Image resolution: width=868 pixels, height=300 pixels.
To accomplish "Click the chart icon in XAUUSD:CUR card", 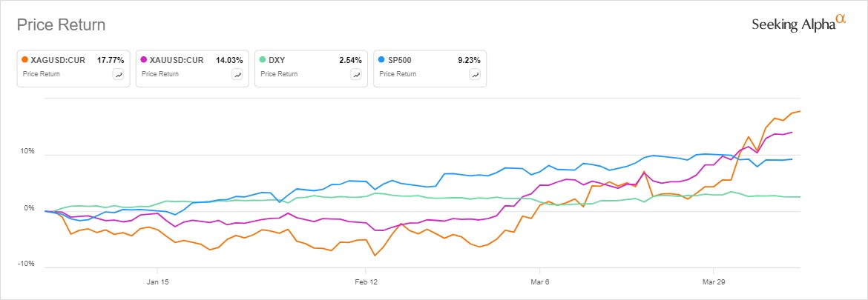I will tap(237, 74).
